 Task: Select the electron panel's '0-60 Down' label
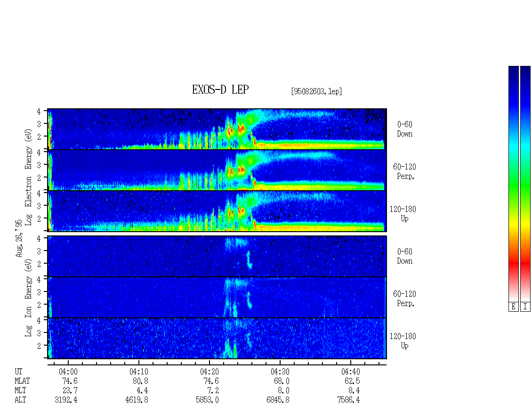(x=405, y=129)
